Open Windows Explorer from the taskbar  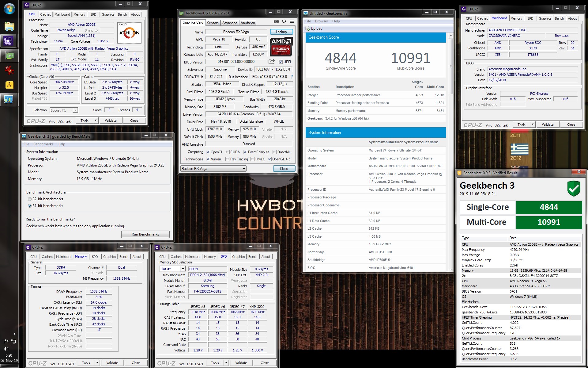click(9, 27)
